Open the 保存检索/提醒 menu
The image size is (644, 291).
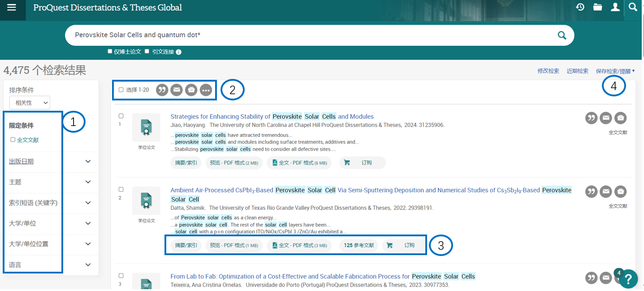pyautogui.click(x=615, y=71)
